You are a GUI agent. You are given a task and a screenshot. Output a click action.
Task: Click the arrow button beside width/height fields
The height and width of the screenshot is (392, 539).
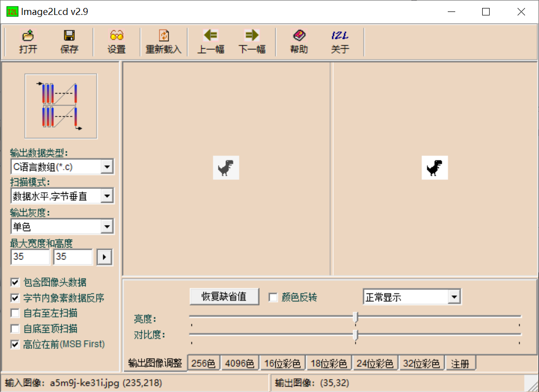tap(104, 257)
